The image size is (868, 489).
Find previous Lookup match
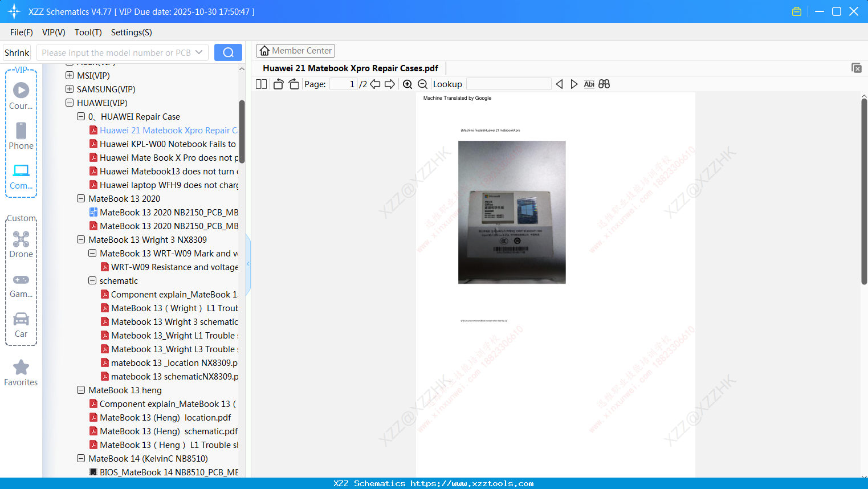click(559, 84)
